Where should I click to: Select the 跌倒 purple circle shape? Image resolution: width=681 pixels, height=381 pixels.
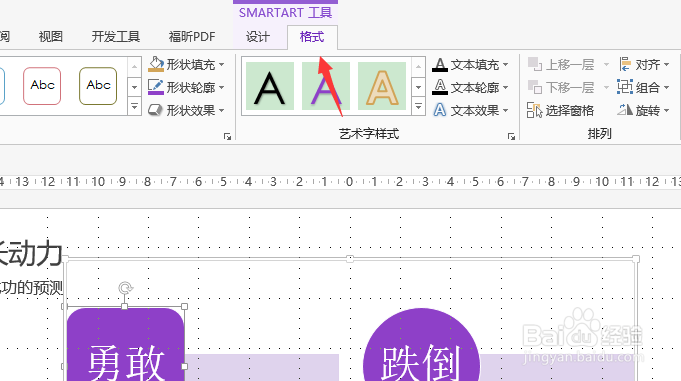tap(421, 345)
